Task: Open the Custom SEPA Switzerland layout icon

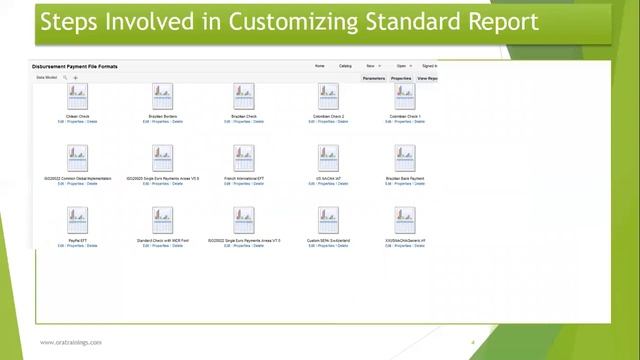Action: click(x=328, y=220)
